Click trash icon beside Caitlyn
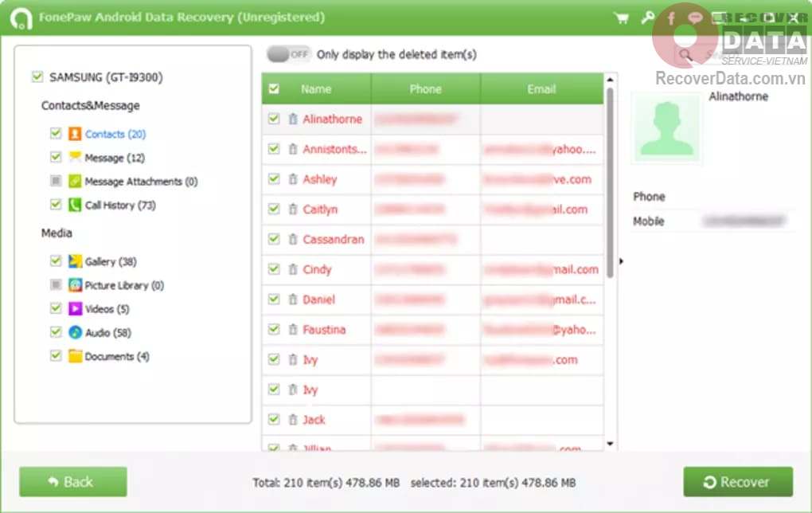The height and width of the screenshot is (513, 812). (x=293, y=209)
